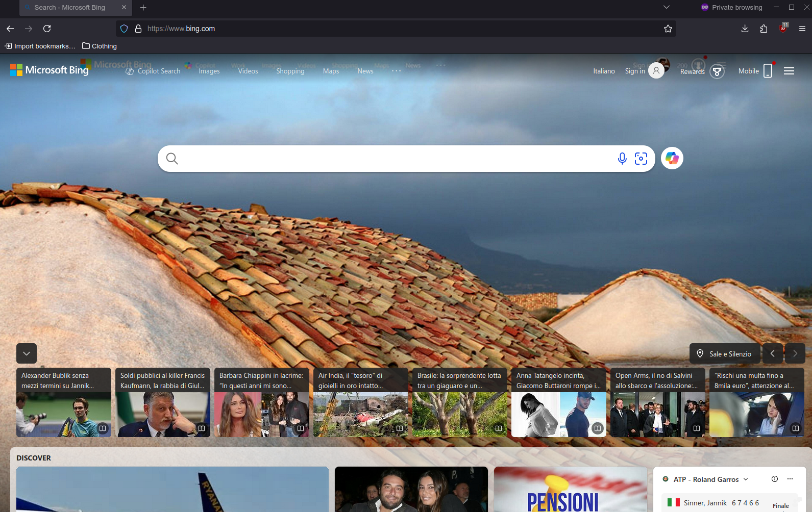Open the tracking protection shield

click(x=124, y=29)
